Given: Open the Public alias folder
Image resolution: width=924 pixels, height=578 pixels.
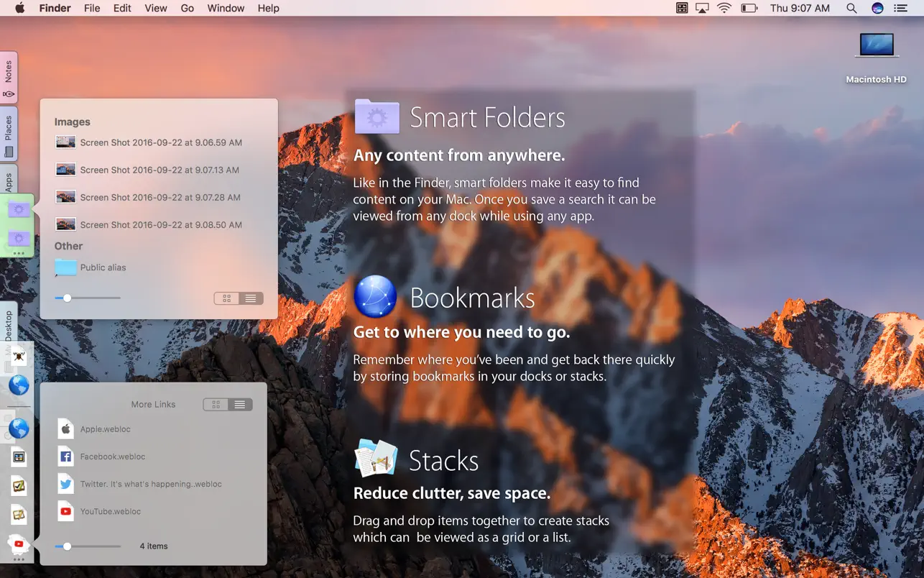Looking at the screenshot, I should [x=103, y=267].
